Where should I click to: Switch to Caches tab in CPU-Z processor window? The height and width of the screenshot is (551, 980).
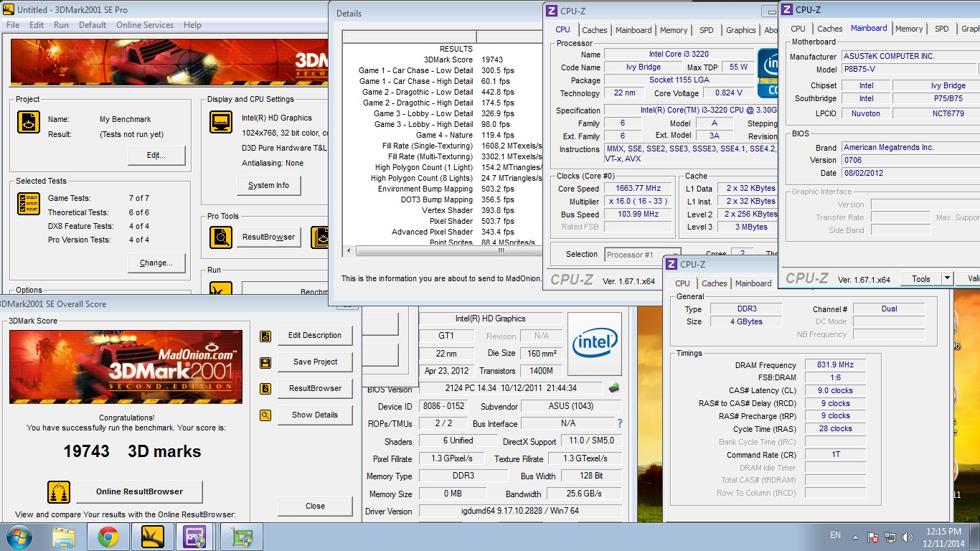(594, 30)
